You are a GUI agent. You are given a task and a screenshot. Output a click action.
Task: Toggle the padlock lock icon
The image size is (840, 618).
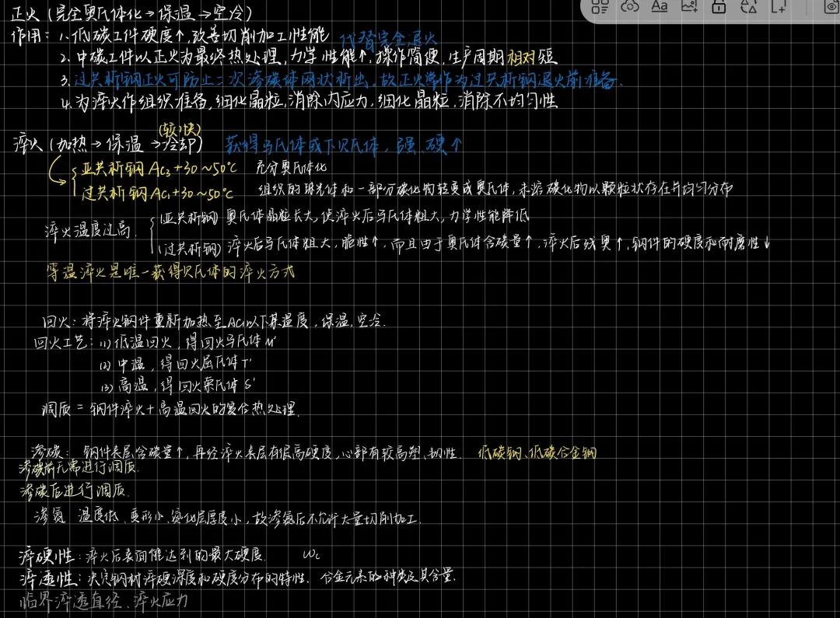719,6
